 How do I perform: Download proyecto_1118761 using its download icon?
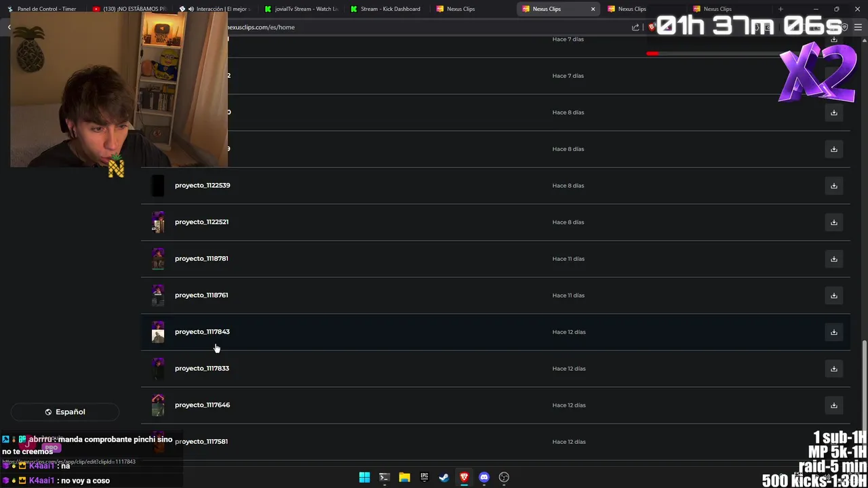click(834, 296)
